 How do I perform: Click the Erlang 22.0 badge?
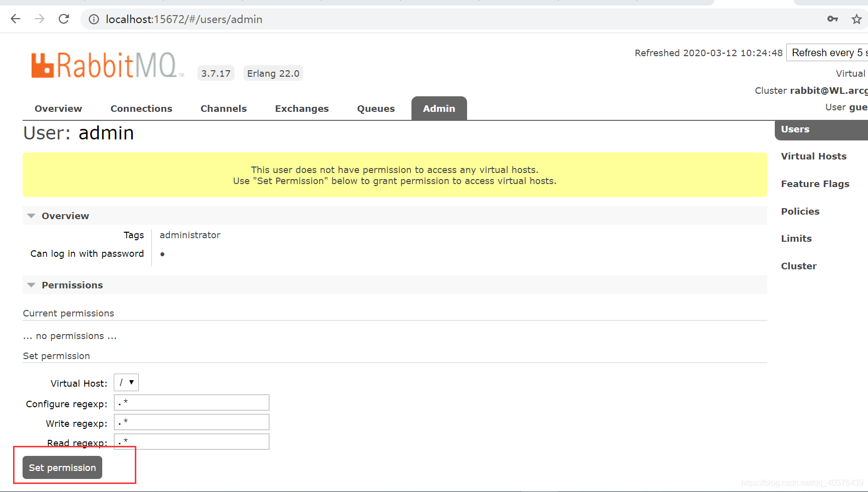click(x=273, y=73)
